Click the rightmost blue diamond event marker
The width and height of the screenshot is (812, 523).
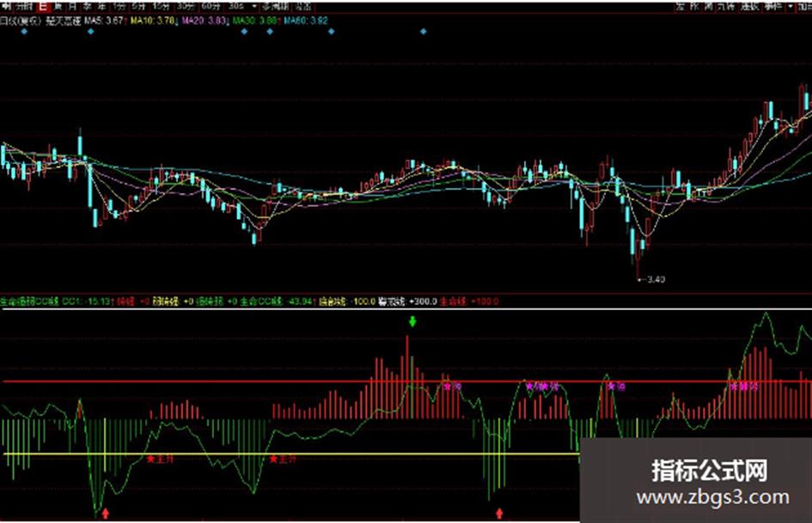(x=423, y=32)
